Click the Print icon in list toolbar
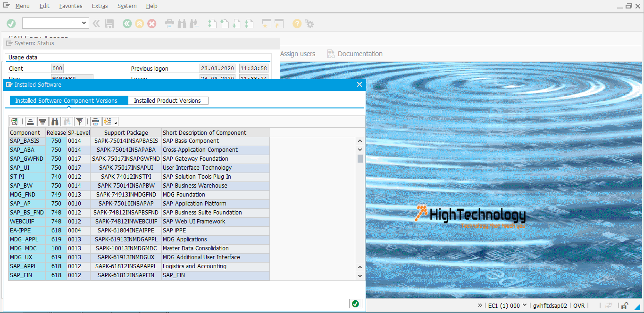 pyautogui.click(x=96, y=122)
